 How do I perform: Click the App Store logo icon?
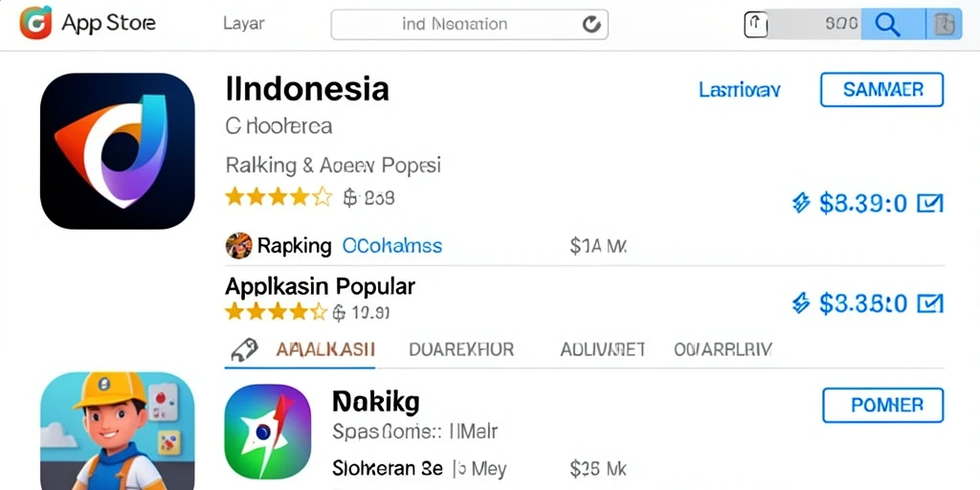[x=35, y=23]
